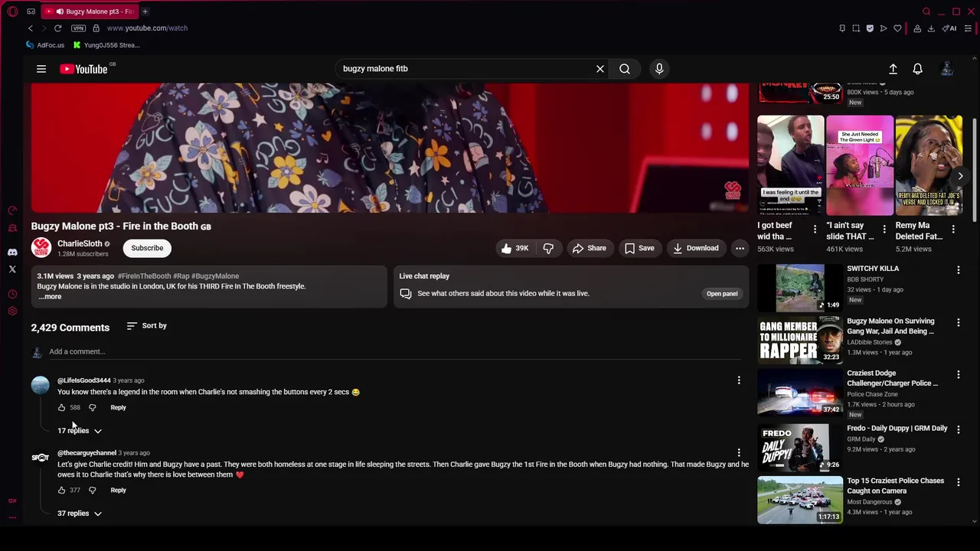Take a snapshot with the capture icon
This screenshot has height=551, width=980.
point(856,28)
